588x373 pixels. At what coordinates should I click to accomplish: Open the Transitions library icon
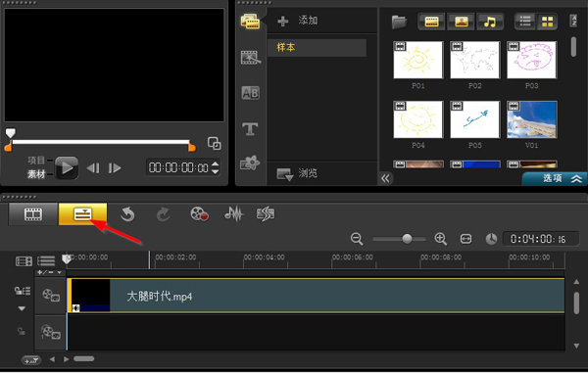coord(250,58)
